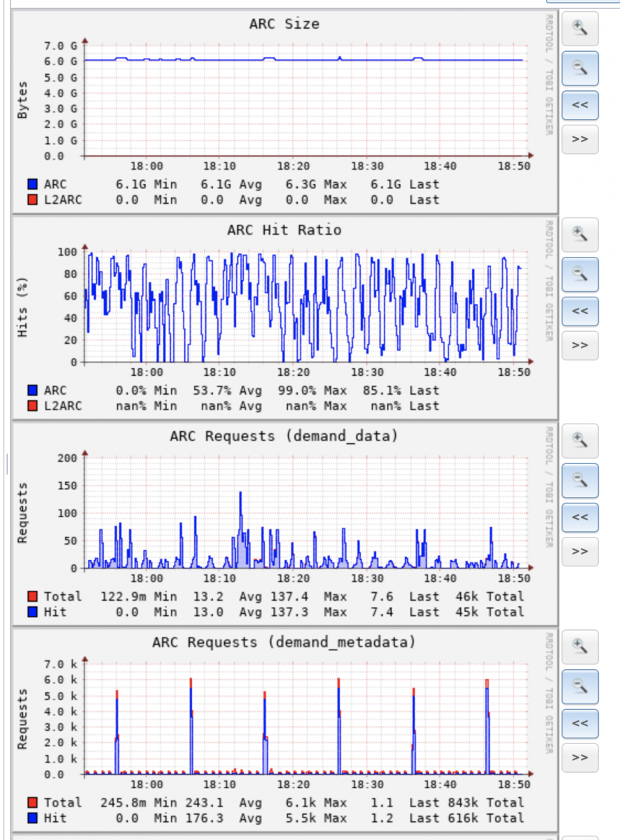Image resolution: width=620 pixels, height=840 pixels.
Task: Step the ARC Hit Ratio graph back with <<
Action: [579, 311]
